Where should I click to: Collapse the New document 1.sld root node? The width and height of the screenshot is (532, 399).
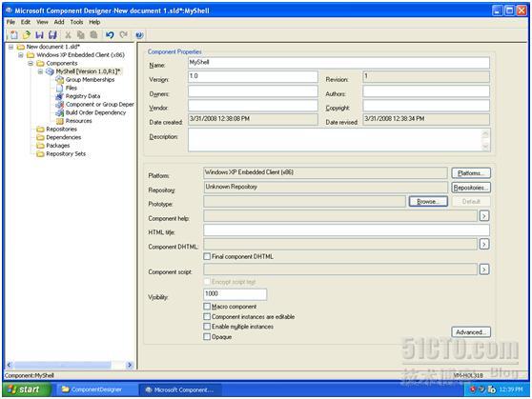10,47
